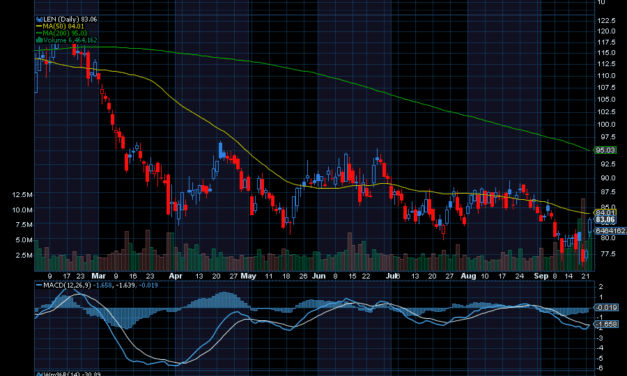Click the date label 10 in August

click(485, 276)
